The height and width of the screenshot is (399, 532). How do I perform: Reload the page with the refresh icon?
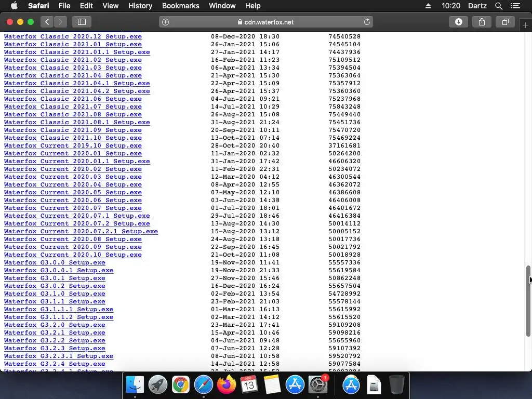367,22
